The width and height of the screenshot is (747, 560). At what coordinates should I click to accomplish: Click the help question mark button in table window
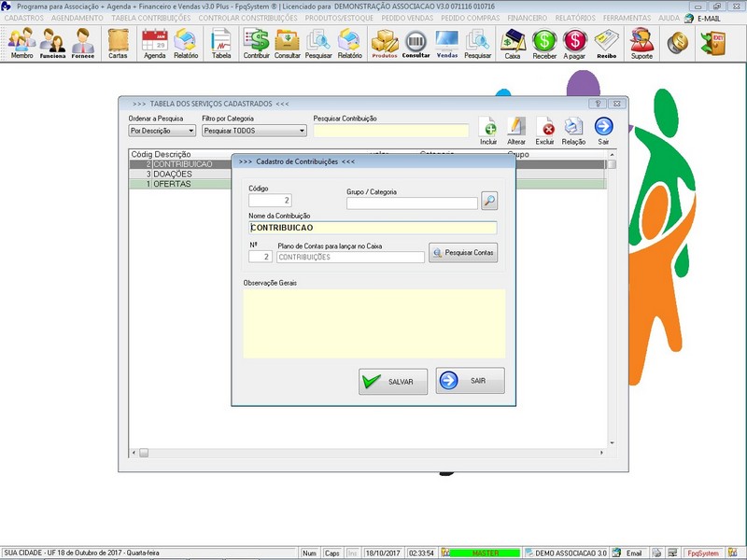[x=598, y=104]
